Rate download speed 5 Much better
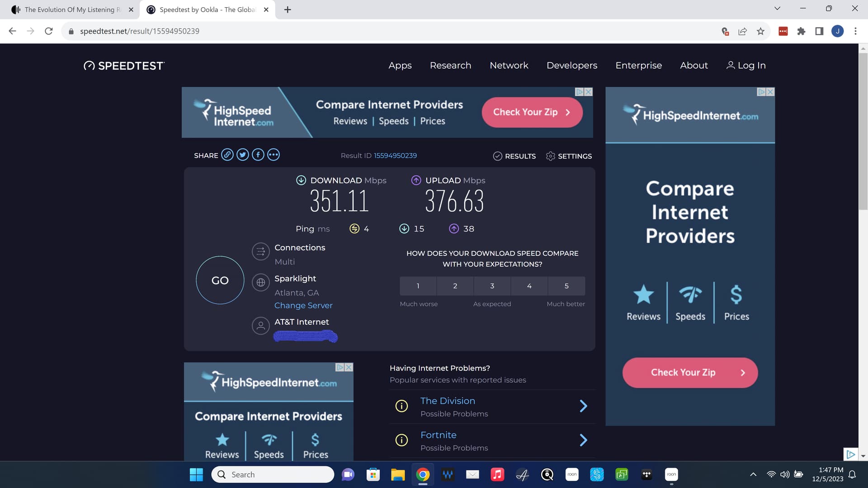 (x=566, y=286)
